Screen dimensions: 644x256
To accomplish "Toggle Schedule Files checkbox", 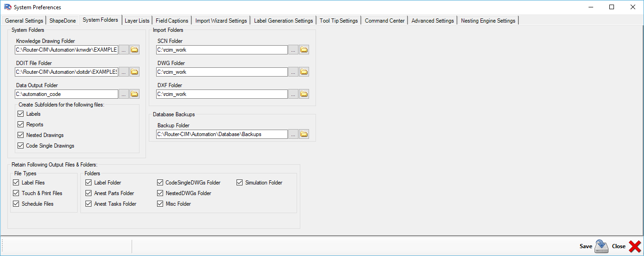I will point(16,204).
